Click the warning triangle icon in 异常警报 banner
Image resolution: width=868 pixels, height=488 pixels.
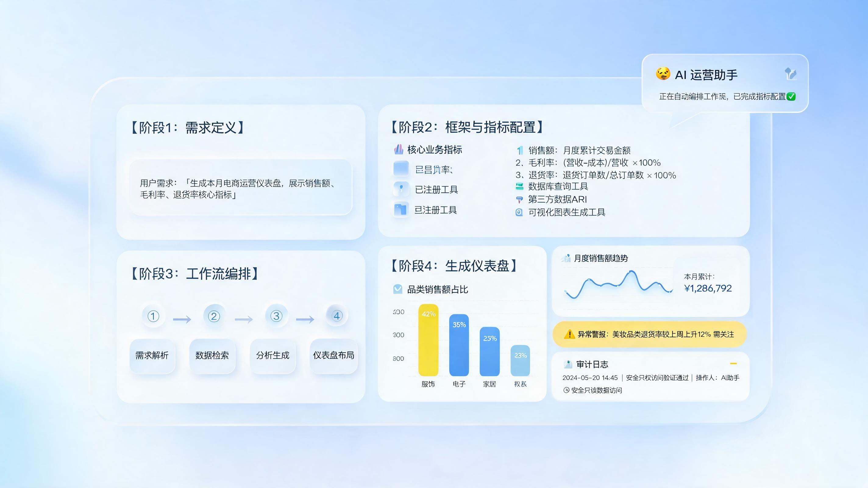coord(569,334)
